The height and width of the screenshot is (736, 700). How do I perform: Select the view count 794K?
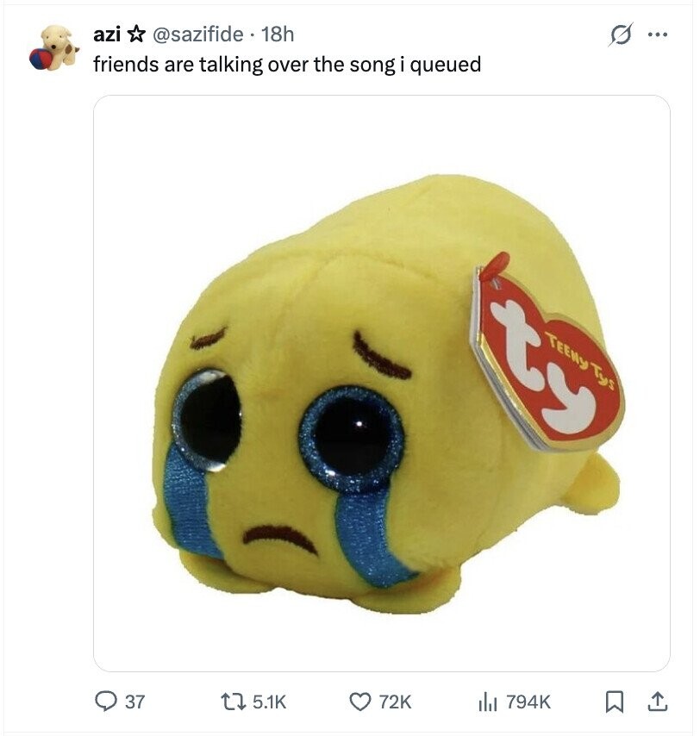click(x=528, y=702)
